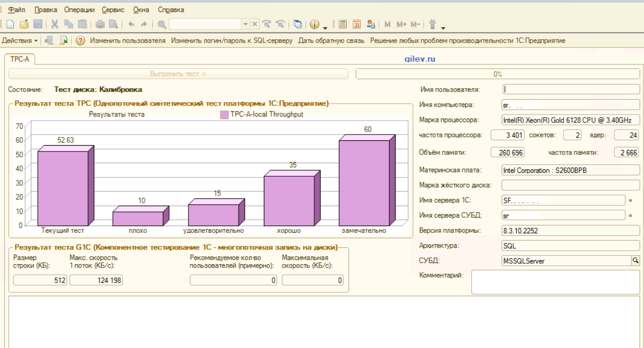This screenshot has height=348, width=644.
Task: Expand the search field dropdown arrow
Action: coord(245,24)
